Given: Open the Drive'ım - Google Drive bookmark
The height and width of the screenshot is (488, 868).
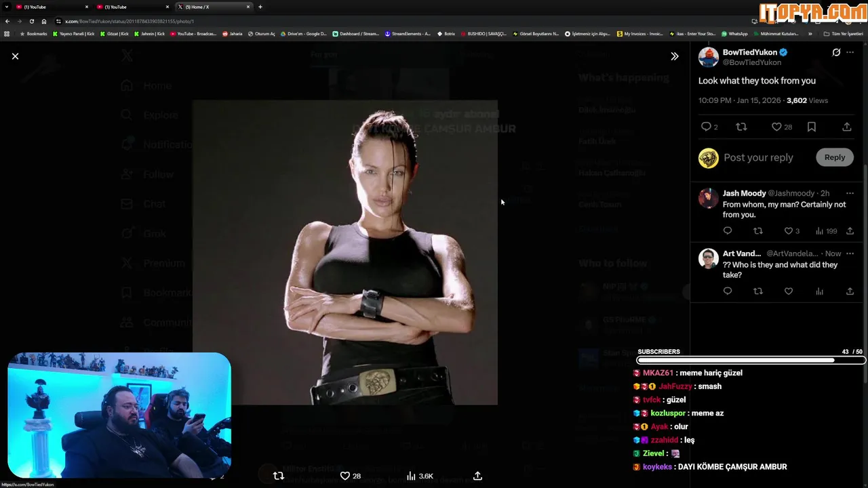Looking at the screenshot, I should tap(303, 34).
